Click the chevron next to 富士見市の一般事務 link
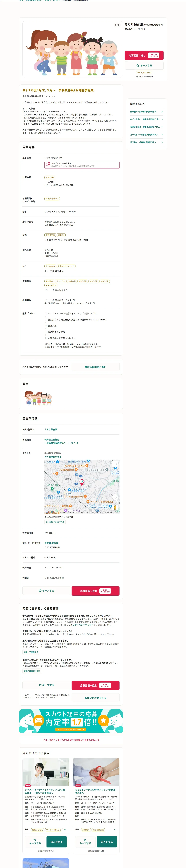This screenshot has width=186, height=868. (162, 135)
